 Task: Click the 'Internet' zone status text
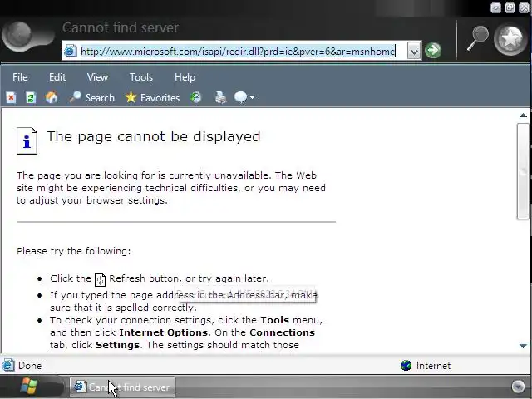[x=433, y=366]
